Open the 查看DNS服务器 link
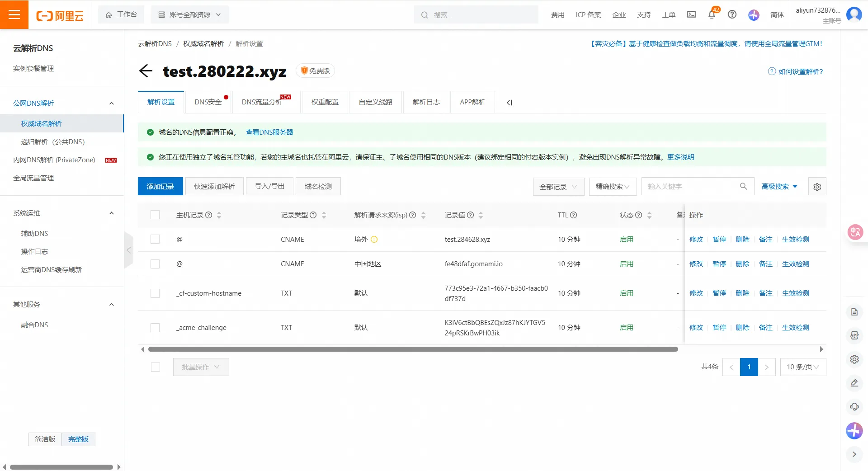This screenshot has height=471, width=868. (269, 132)
